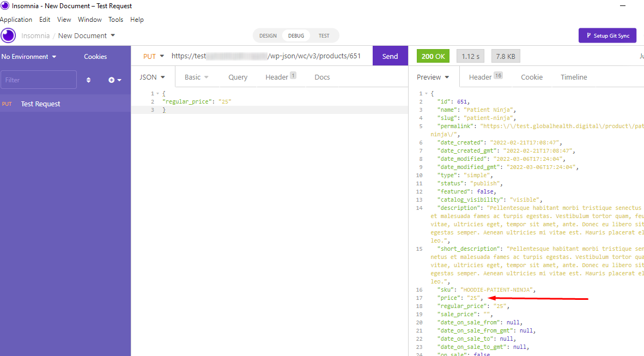Click the green 200 OK status badge
The width and height of the screenshot is (644, 356).
click(433, 56)
